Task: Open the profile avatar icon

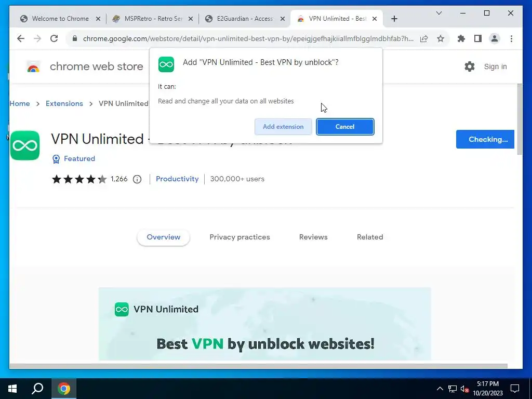Action: pos(495,38)
